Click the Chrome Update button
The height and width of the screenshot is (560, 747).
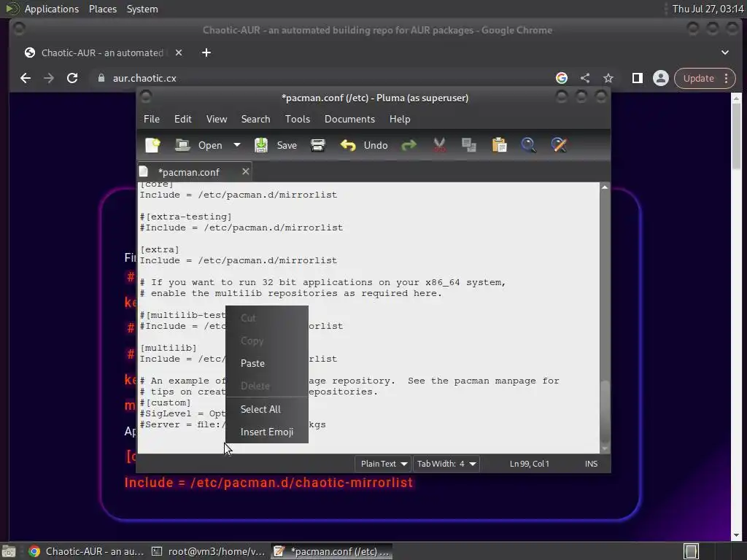(705, 78)
